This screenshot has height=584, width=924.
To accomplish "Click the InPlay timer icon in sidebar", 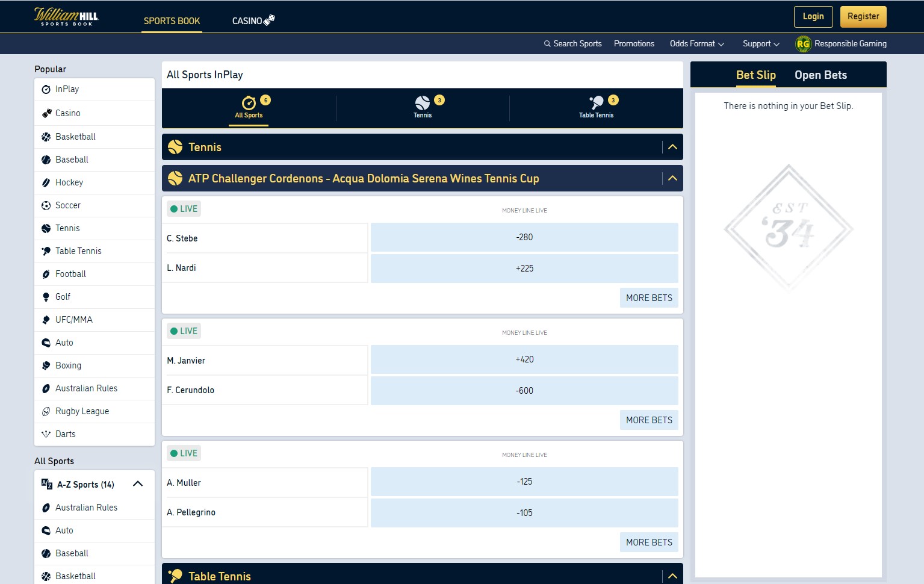I will [x=46, y=89].
